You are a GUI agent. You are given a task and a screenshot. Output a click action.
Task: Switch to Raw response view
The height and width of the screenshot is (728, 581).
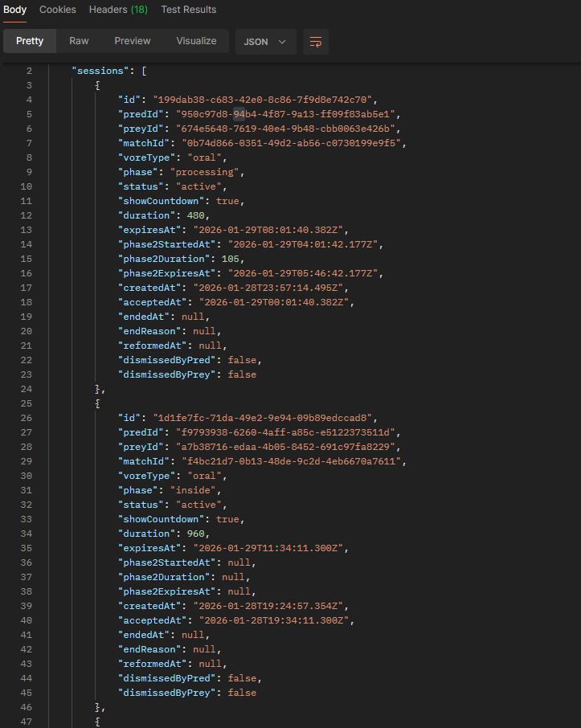(79, 41)
